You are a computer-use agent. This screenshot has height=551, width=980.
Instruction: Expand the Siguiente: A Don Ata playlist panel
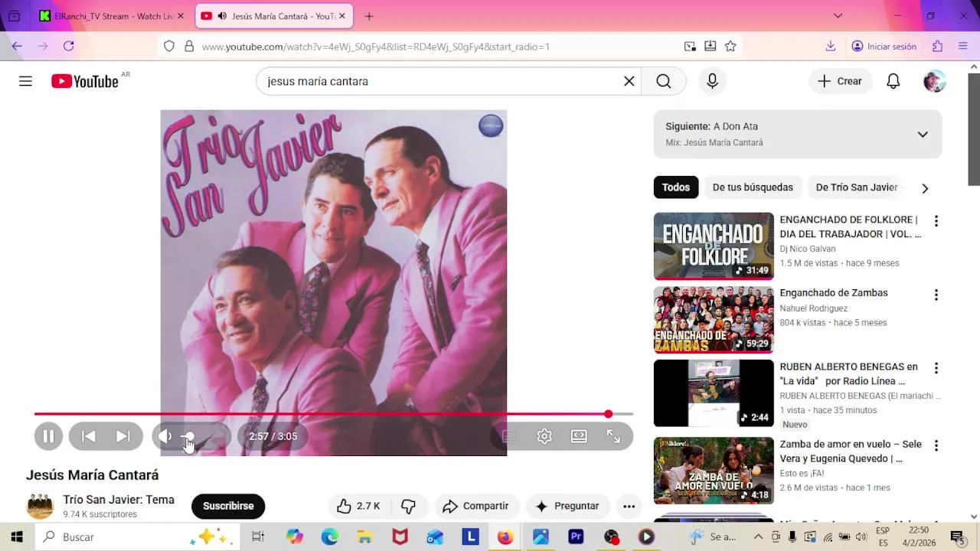coord(923,135)
